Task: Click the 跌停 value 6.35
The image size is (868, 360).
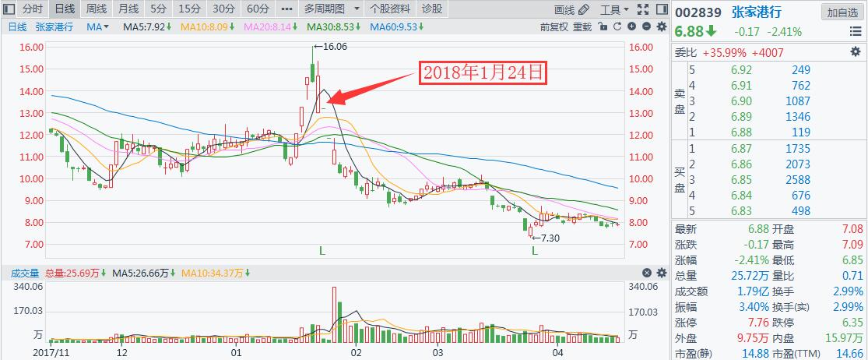Action: (852, 323)
